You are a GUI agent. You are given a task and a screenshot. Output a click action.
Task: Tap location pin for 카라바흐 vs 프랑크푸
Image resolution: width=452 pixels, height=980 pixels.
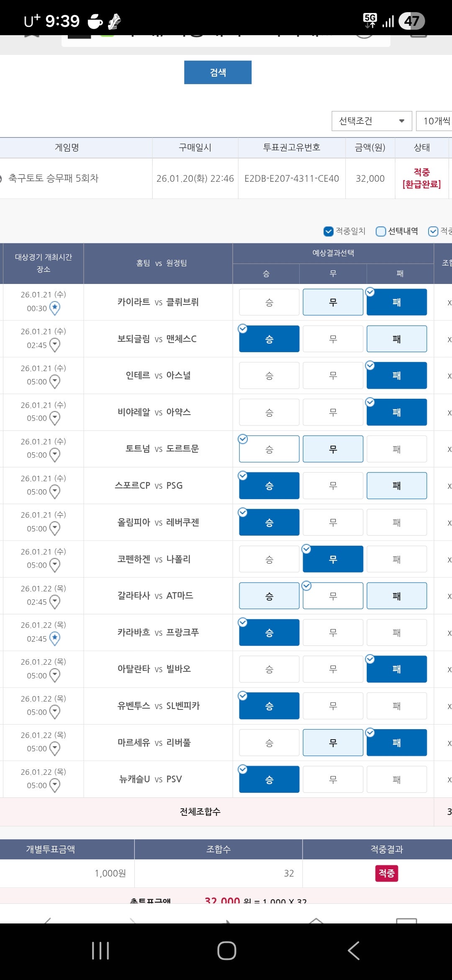point(55,639)
